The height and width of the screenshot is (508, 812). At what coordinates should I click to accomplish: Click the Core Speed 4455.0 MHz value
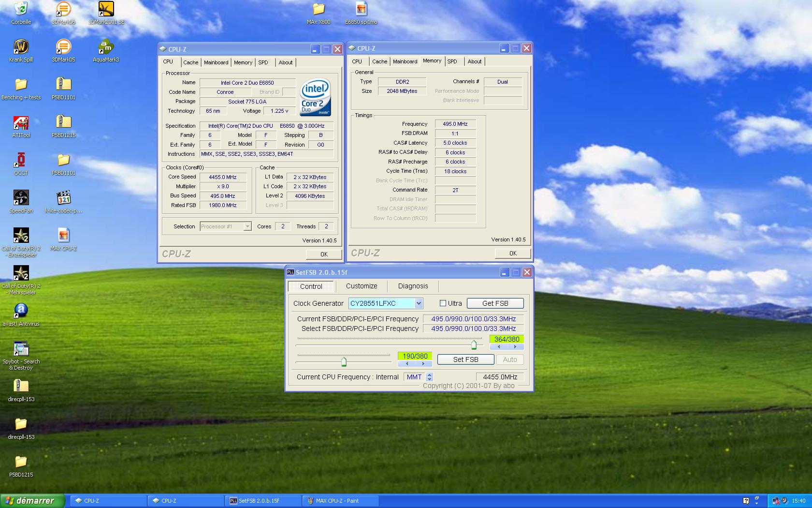tap(223, 177)
